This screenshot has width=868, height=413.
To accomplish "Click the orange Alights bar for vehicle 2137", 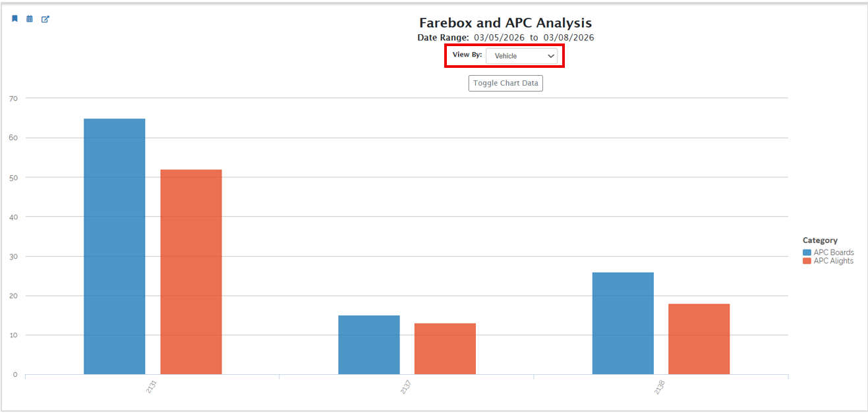I will coord(445,348).
